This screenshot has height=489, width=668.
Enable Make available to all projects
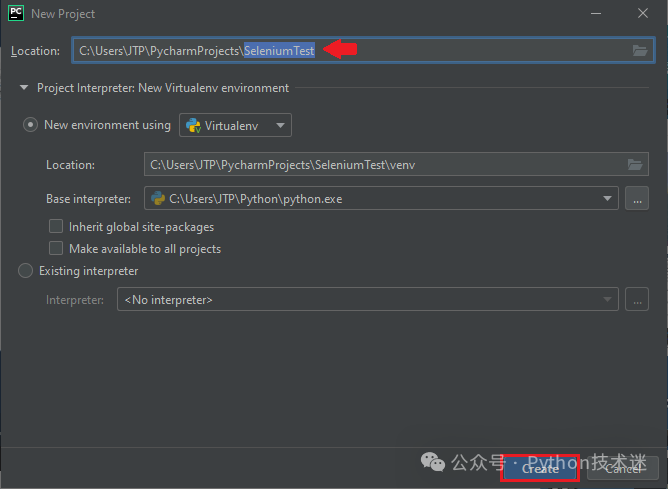point(56,248)
